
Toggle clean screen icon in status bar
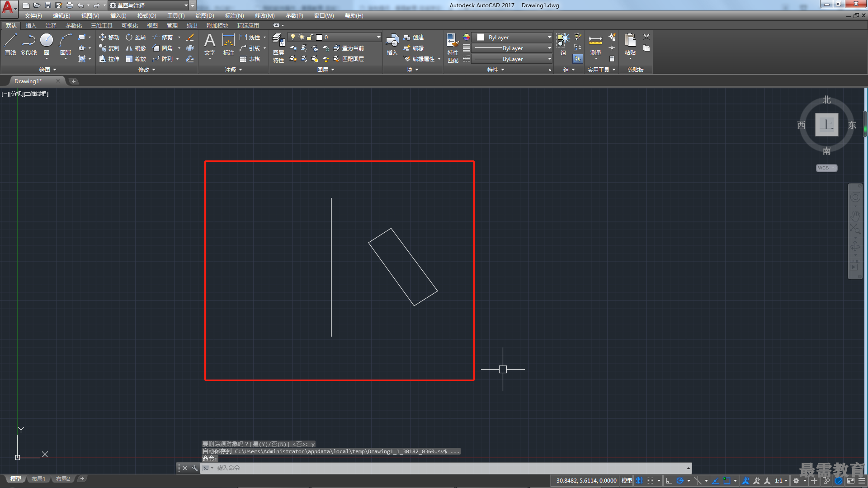tap(851, 481)
